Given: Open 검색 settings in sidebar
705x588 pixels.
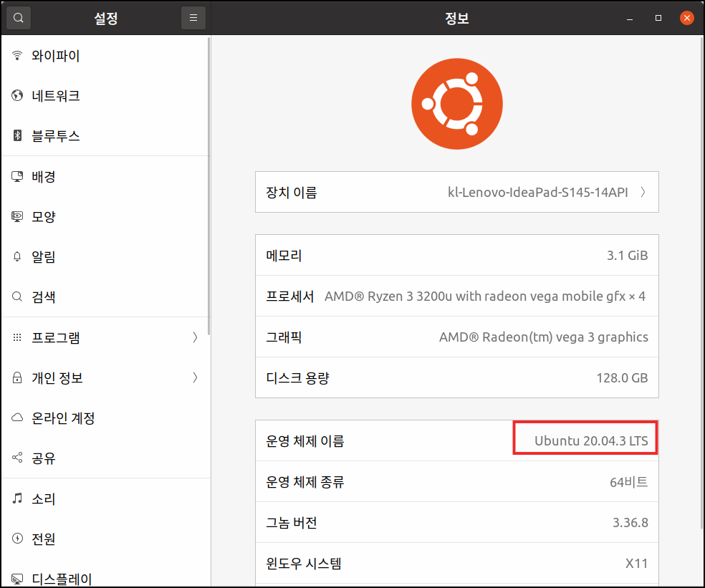Looking at the screenshot, I should (x=105, y=297).
